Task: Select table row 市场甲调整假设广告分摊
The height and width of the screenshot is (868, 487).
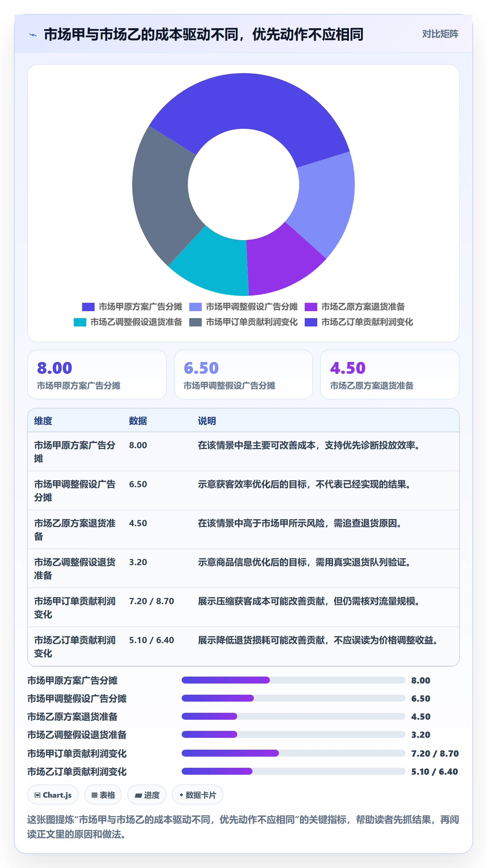Action: 243,491
